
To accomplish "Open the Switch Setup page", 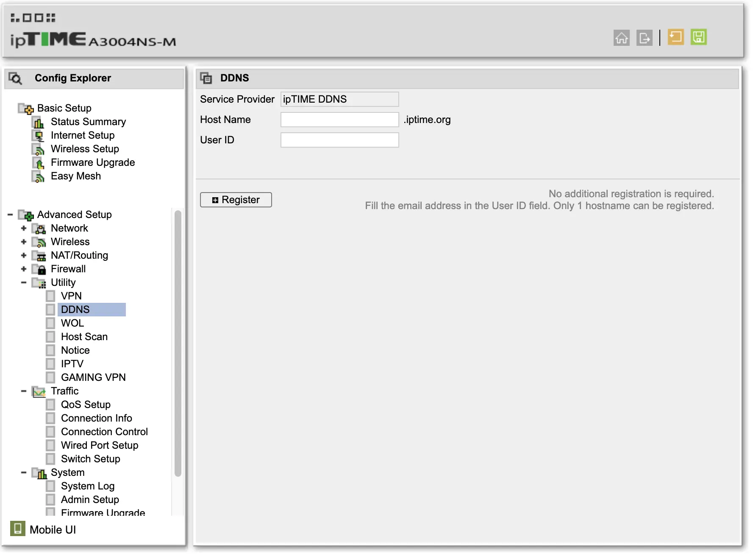I will point(91,459).
